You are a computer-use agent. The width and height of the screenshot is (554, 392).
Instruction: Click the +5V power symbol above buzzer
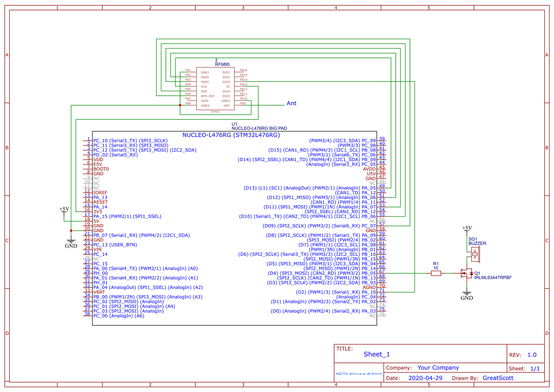click(467, 229)
